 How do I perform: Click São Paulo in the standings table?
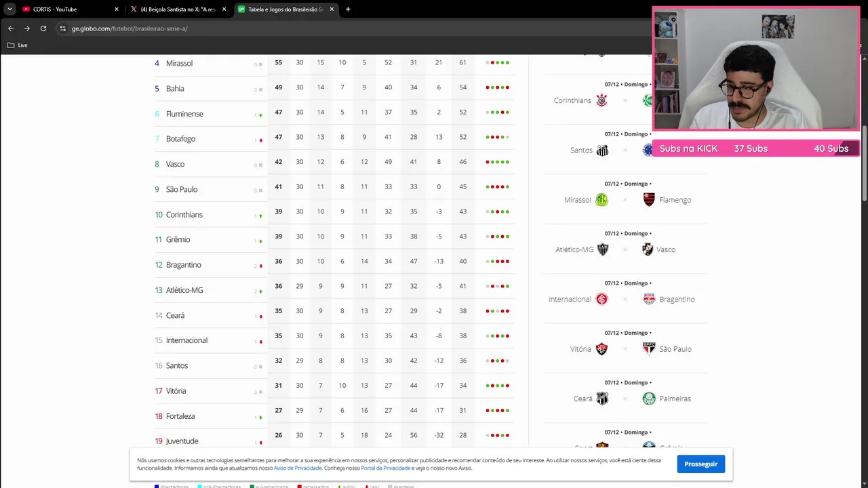182,189
